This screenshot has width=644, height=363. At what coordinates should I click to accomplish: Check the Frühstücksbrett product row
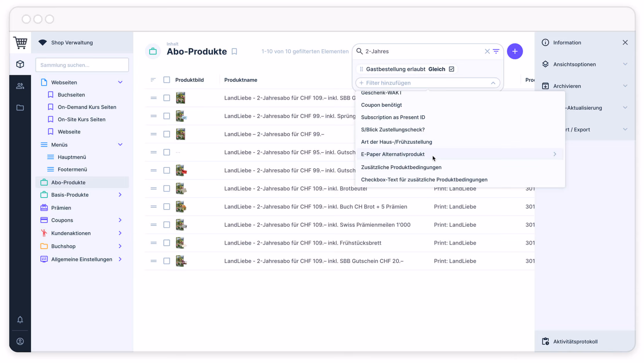coord(167,243)
